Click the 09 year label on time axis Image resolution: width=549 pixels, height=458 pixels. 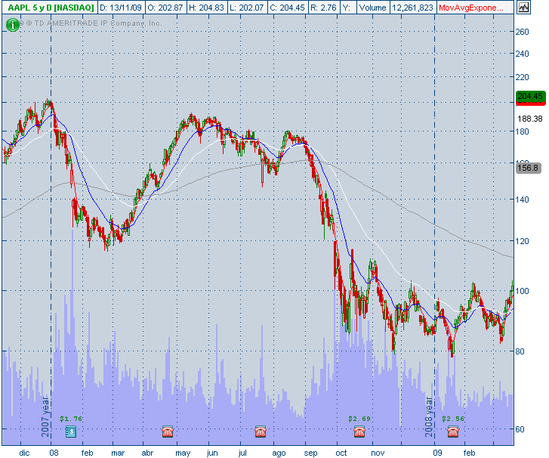click(437, 453)
